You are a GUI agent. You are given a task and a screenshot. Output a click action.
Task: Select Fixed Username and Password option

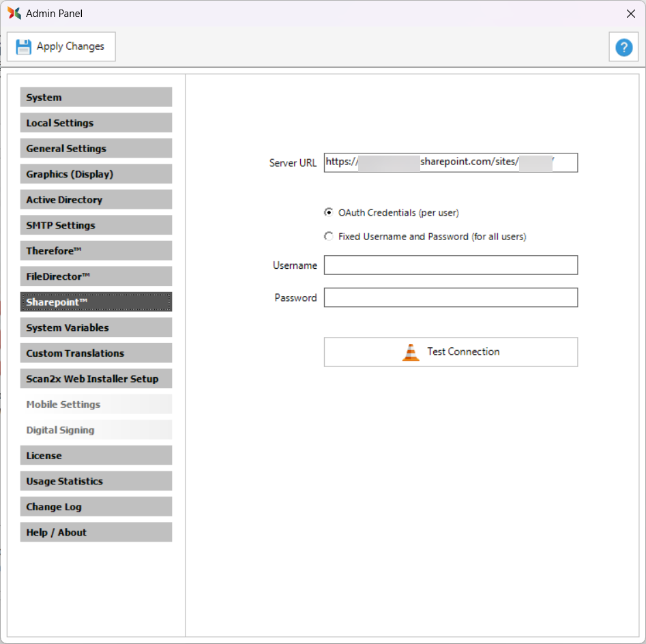[x=329, y=237]
